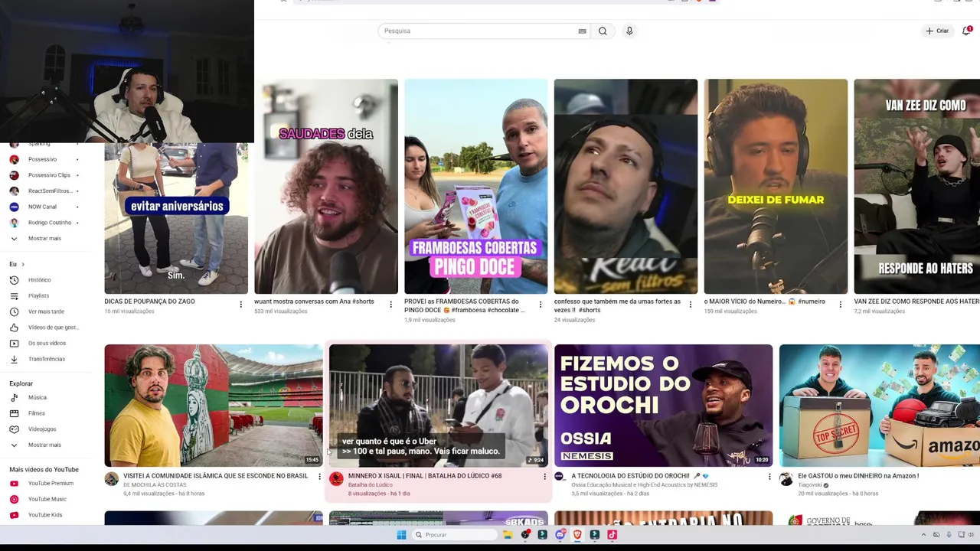Click the title 'Ele GASTOU o meu DINHEIRO na Amazon !'

[858, 476]
